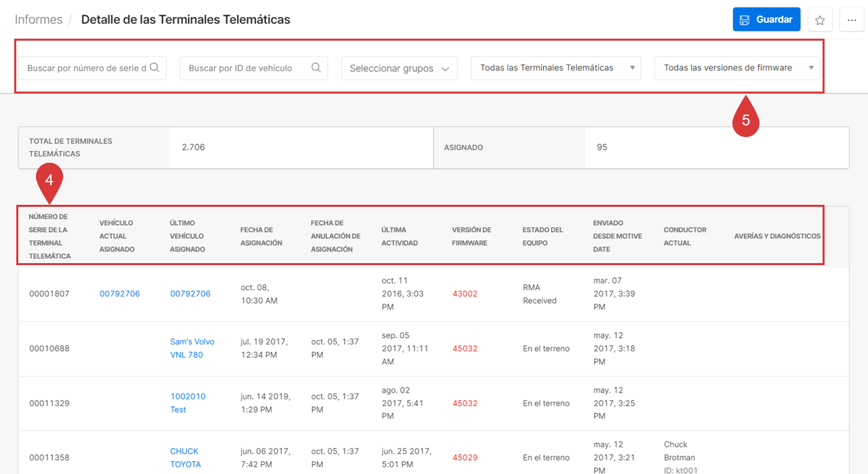Open Todas las Terminales Telemáticas dropdown

(556, 68)
